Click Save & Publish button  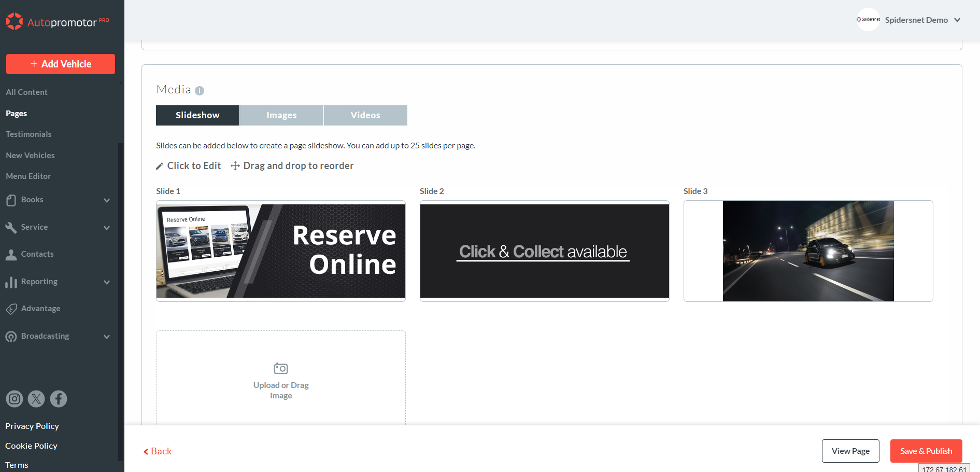point(926,451)
